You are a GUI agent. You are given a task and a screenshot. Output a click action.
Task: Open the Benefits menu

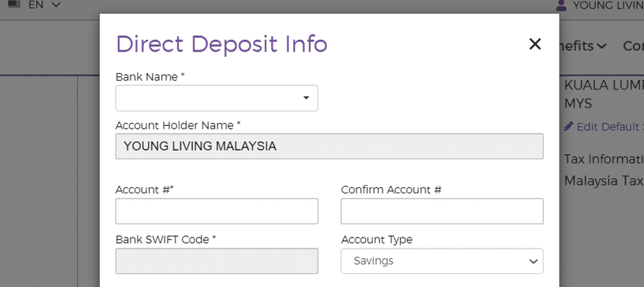(x=581, y=46)
